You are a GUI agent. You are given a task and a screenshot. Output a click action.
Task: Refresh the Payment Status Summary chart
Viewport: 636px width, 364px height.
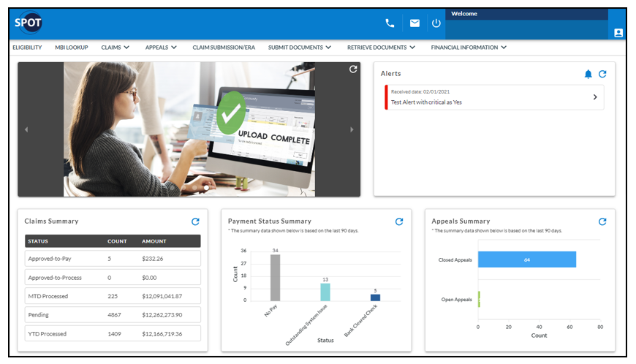(399, 221)
